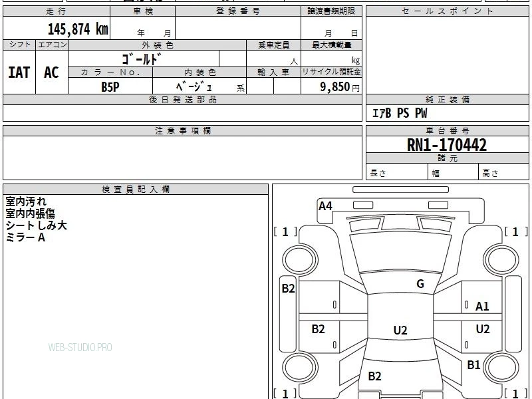Click the リサイクル預託金 header
Viewport: 532px width, 399px height.
point(331,72)
